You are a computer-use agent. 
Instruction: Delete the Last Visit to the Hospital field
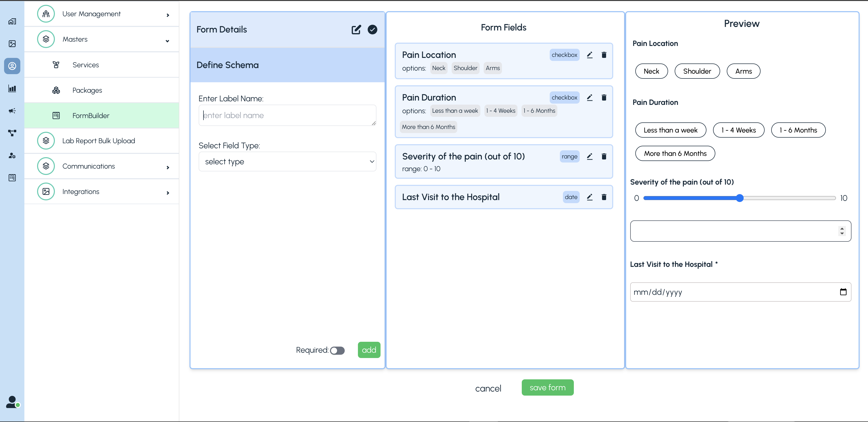coord(604,197)
